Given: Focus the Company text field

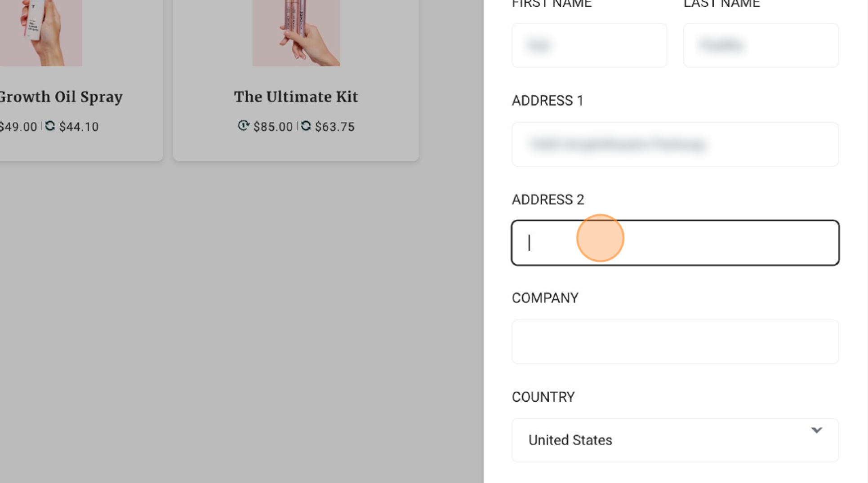Looking at the screenshot, I should 675,342.
